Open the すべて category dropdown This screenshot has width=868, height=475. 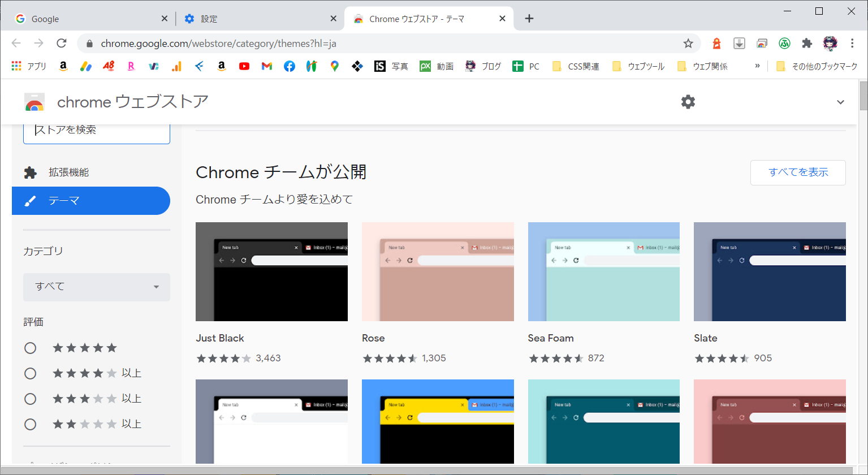pyautogui.click(x=97, y=287)
